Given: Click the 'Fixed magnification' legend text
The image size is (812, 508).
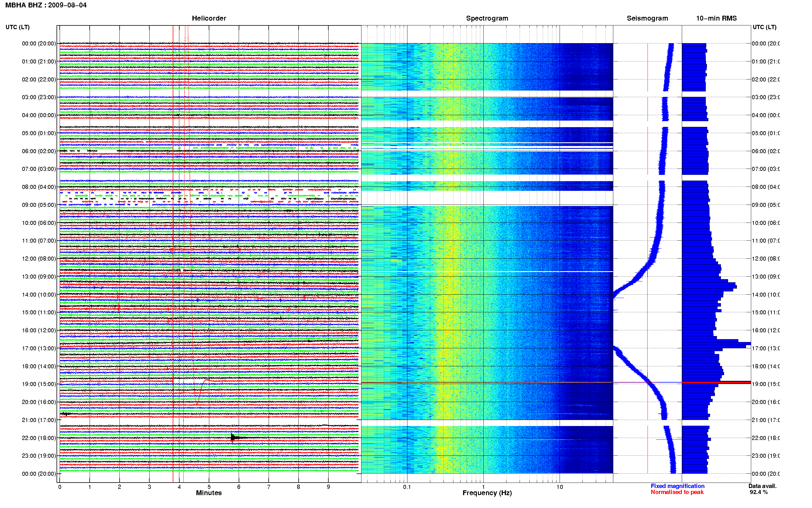Looking at the screenshot, I should click(x=678, y=486).
